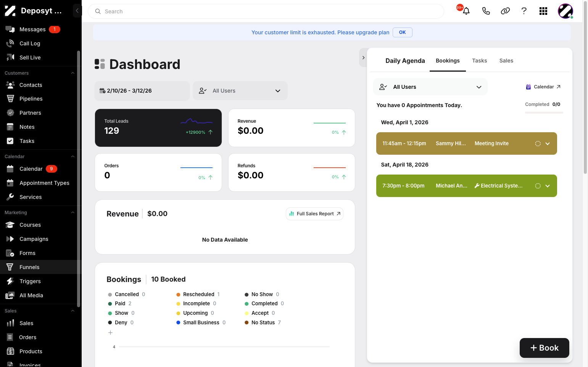Open help via the question mark icon
Viewport: 588px width, 367px height.
pos(524,11)
